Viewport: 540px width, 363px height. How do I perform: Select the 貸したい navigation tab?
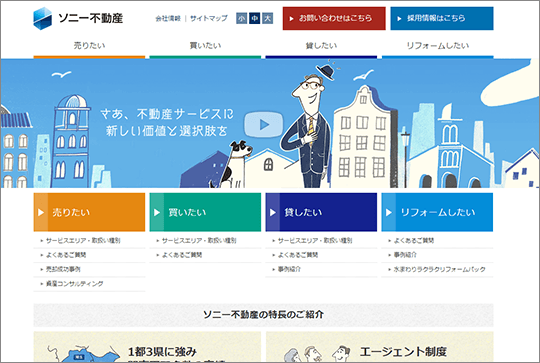[321, 47]
